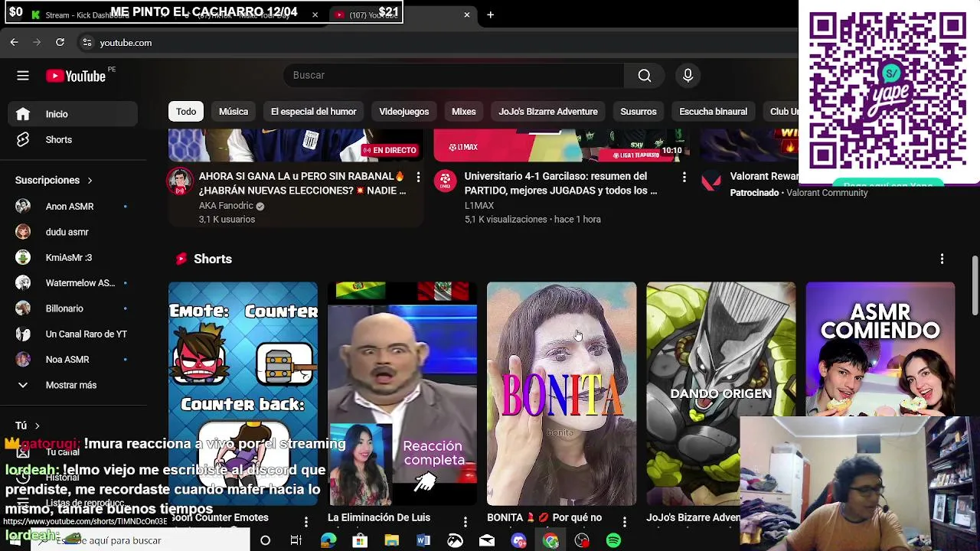Image resolution: width=980 pixels, height=551 pixels.
Task: Close the (107) YouTube browser tab
Action: [x=467, y=15]
